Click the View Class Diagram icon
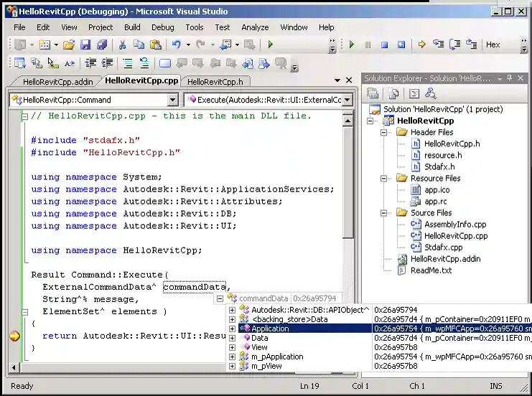The width and height of the screenshot is (532, 396). click(431, 93)
